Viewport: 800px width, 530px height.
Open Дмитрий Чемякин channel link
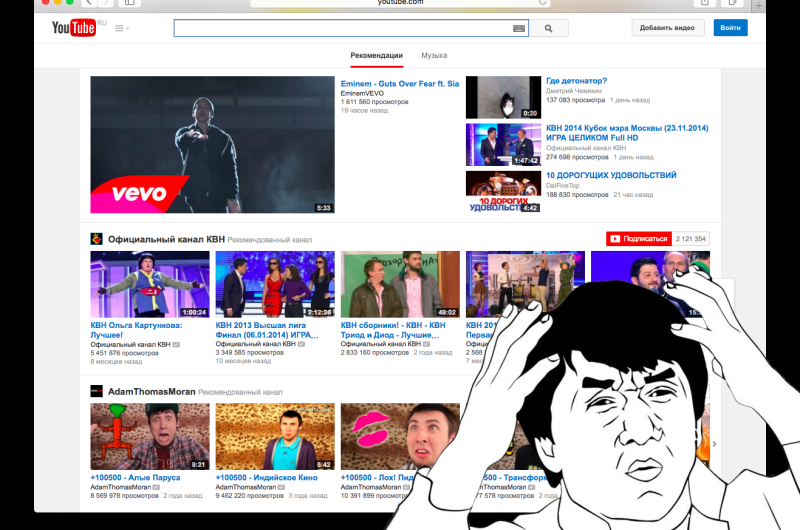[x=574, y=91]
